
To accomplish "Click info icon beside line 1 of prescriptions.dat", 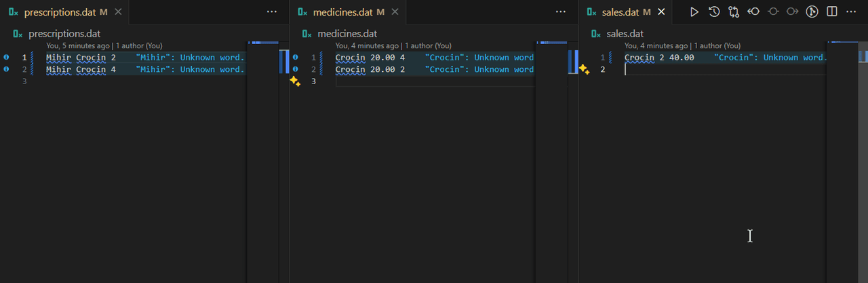I will [x=6, y=58].
